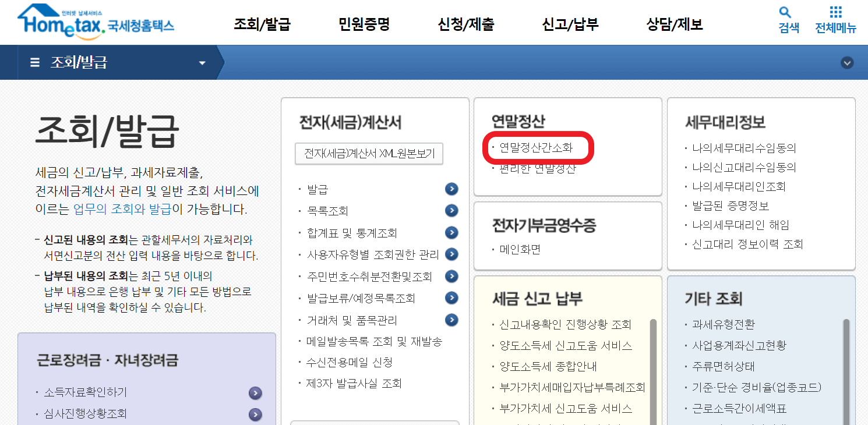Open 신고내용확인 진행상황 조회 link
The image size is (868, 425).
pos(565,324)
